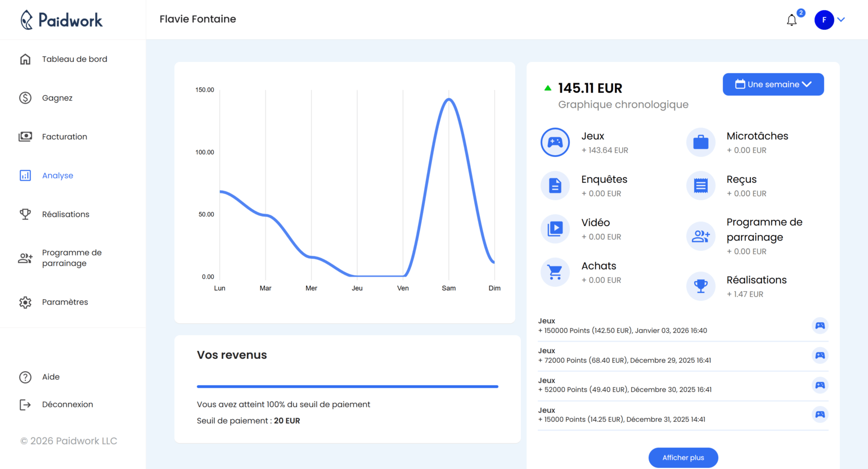Open the Facturation page
This screenshot has width=868, height=469.
point(64,137)
